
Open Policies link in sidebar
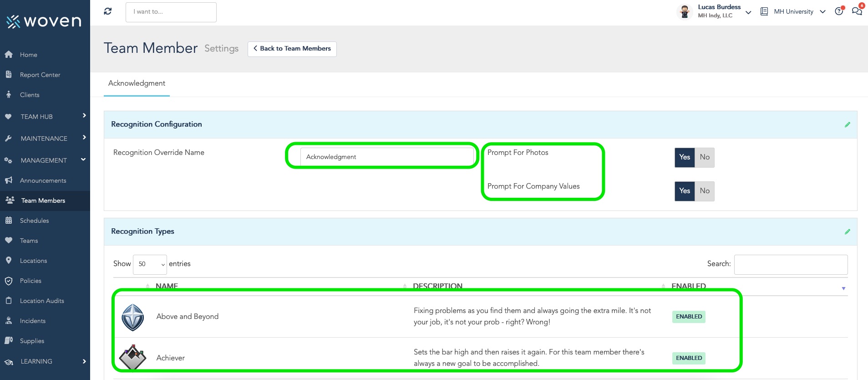[30, 281]
